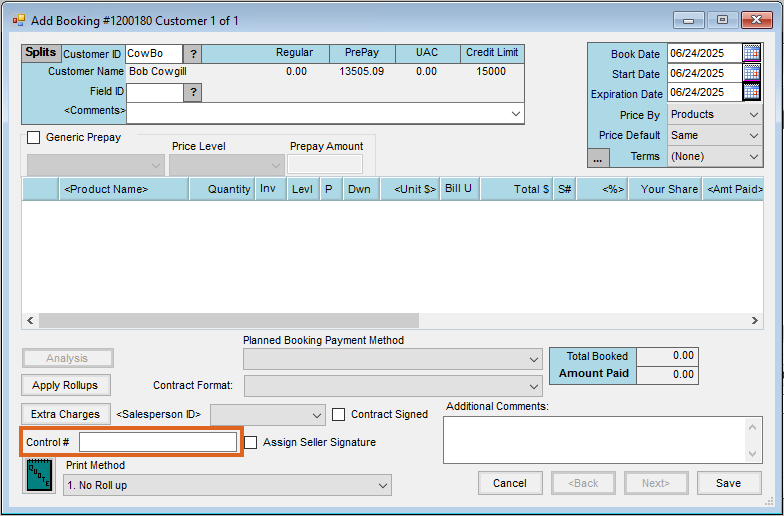Click the Field ID lookup question mark
The height and width of the screenshot is (516, 784).
(x=193, y=92)
